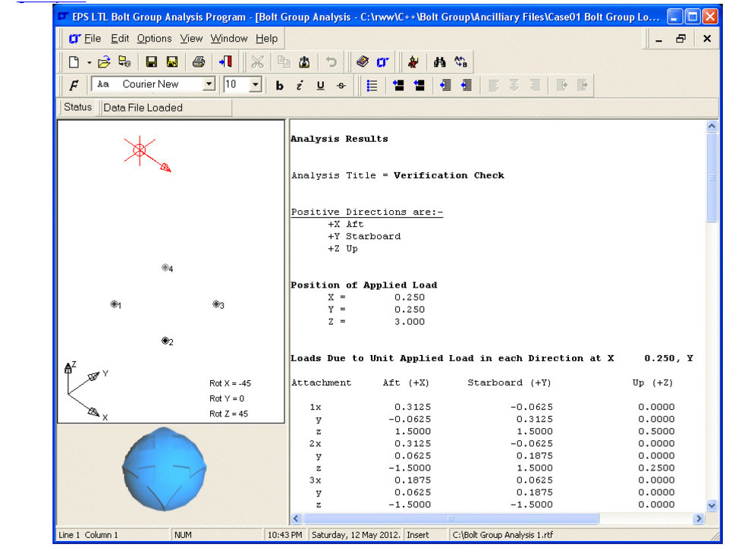Click the first grey page indent icon

[445, 85]
